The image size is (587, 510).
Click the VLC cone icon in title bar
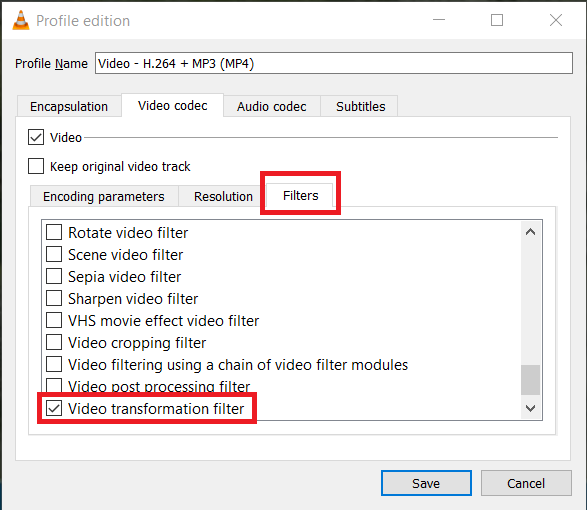coord(21,20)
